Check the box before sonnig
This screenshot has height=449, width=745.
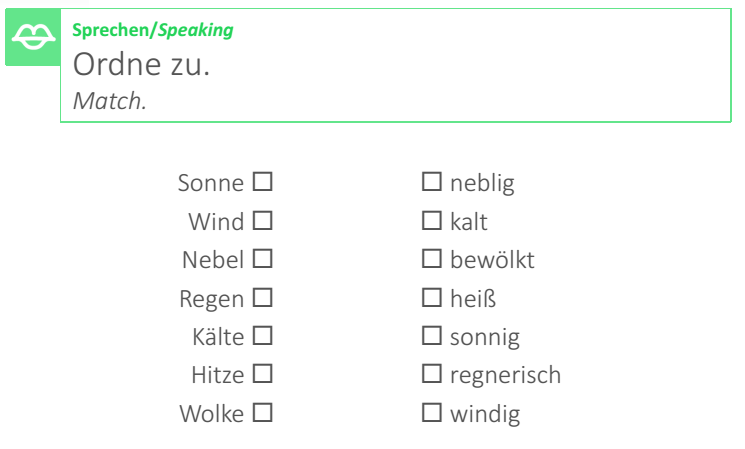[432, 338]
